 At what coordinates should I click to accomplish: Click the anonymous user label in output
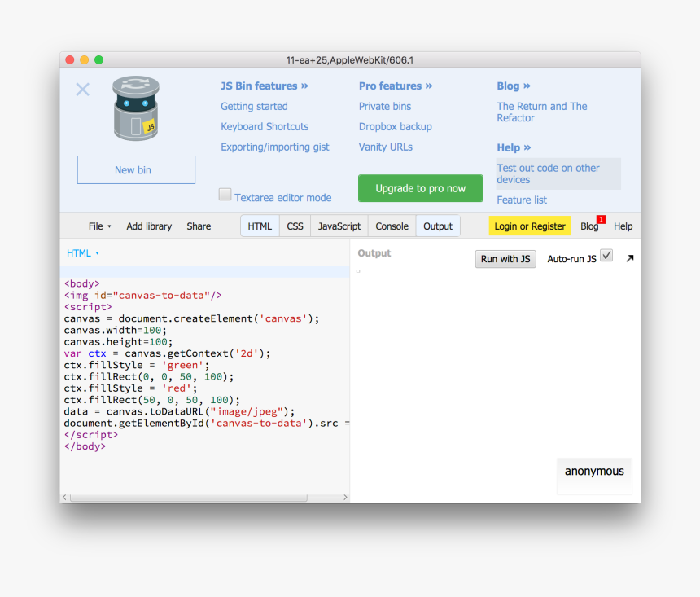[x=594, y=472]
